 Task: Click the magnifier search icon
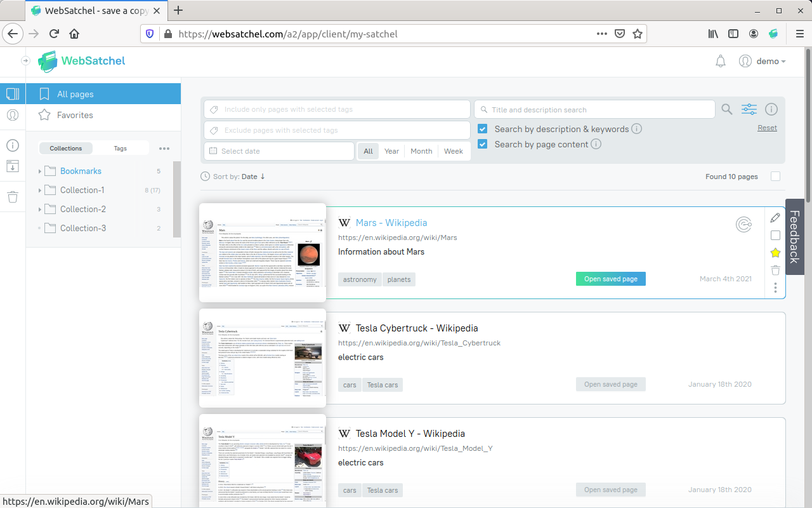click(727, 109)
